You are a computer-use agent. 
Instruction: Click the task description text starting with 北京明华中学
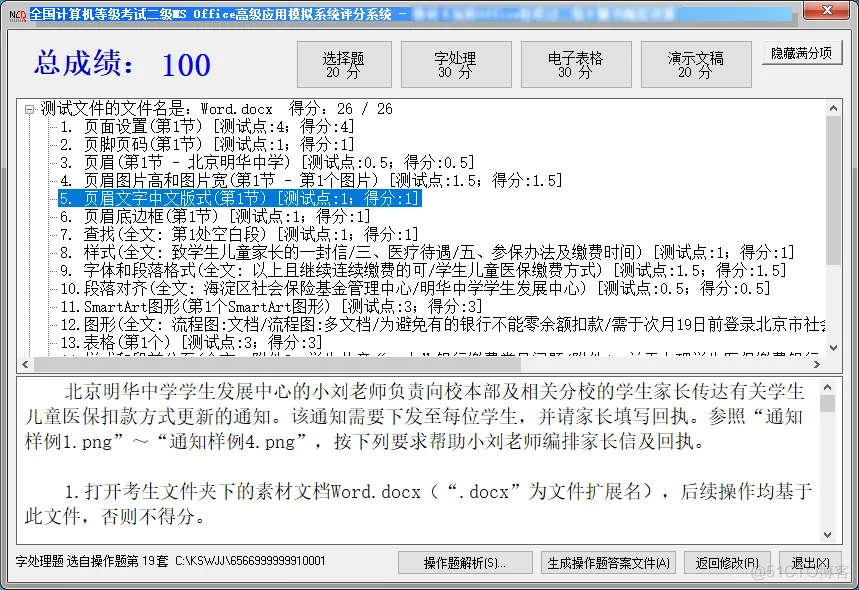[x=415, y=416]
